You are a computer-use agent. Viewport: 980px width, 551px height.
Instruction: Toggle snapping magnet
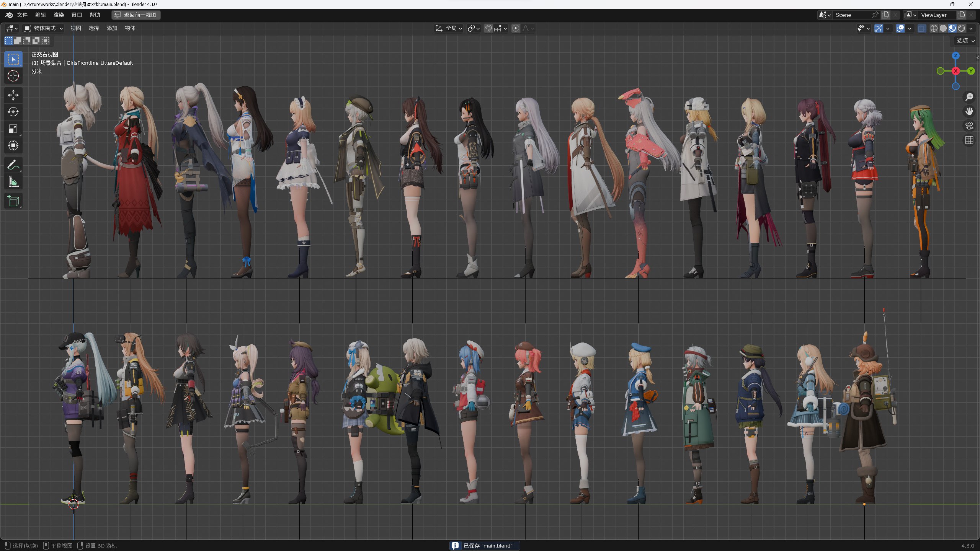[x=488, y=28]
